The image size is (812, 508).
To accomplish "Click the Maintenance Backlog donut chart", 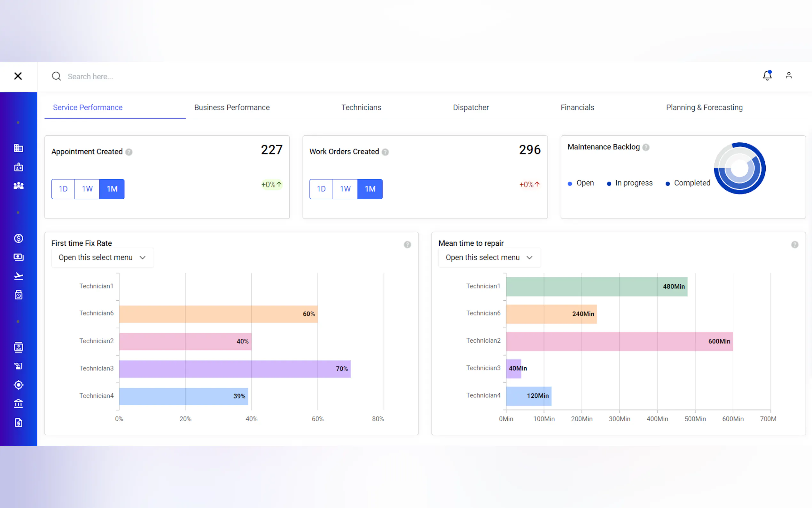I will coord(739,168).
